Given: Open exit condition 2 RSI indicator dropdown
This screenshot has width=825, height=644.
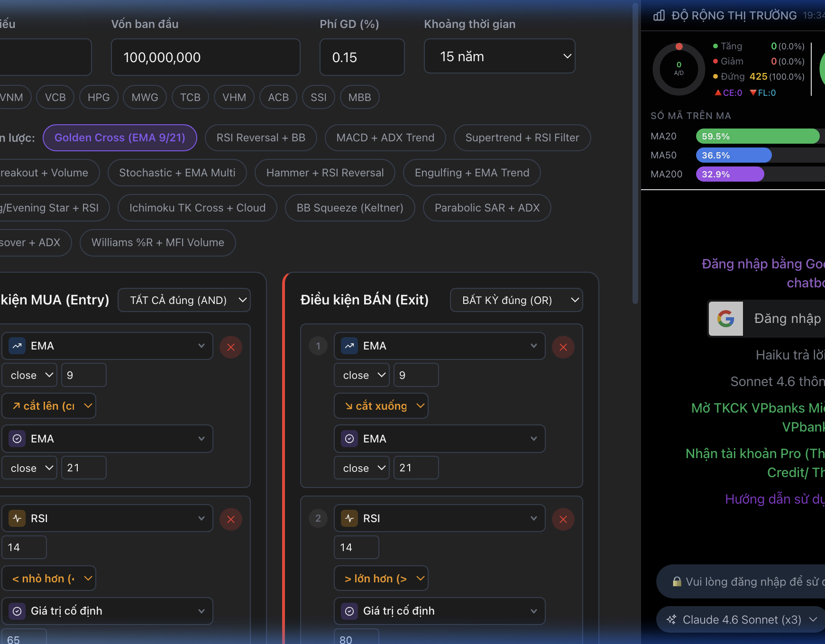Looking at the screenshot, I should click(x=440, y=518).
